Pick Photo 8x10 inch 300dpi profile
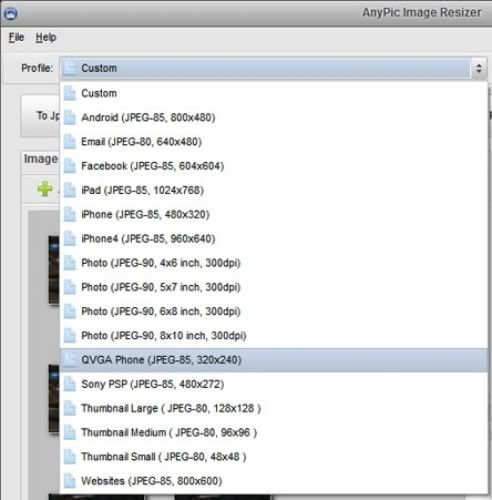 [274, 336]
